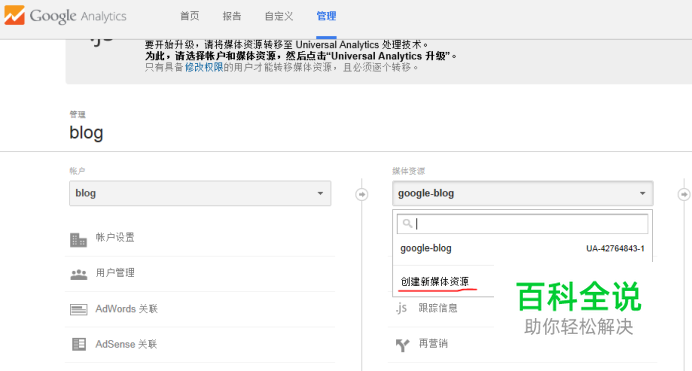Screen dimensions: 692x371
Task: Follow the 修改权限 link
Action: (204, 67)
